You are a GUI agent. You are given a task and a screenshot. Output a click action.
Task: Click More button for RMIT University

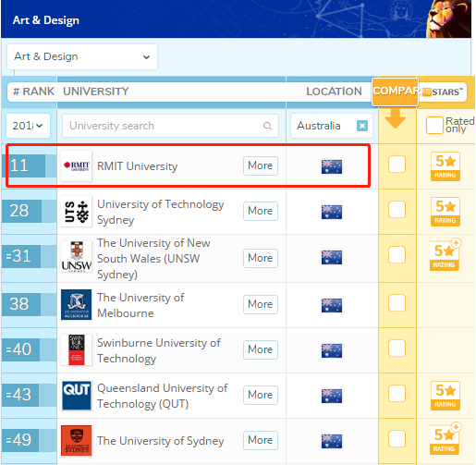point(261,165)
